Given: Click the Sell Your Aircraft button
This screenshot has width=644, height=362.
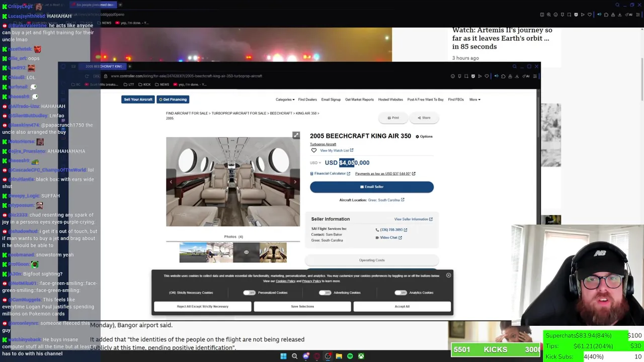Looking at the screenshot, I should (x=138, y=100).
